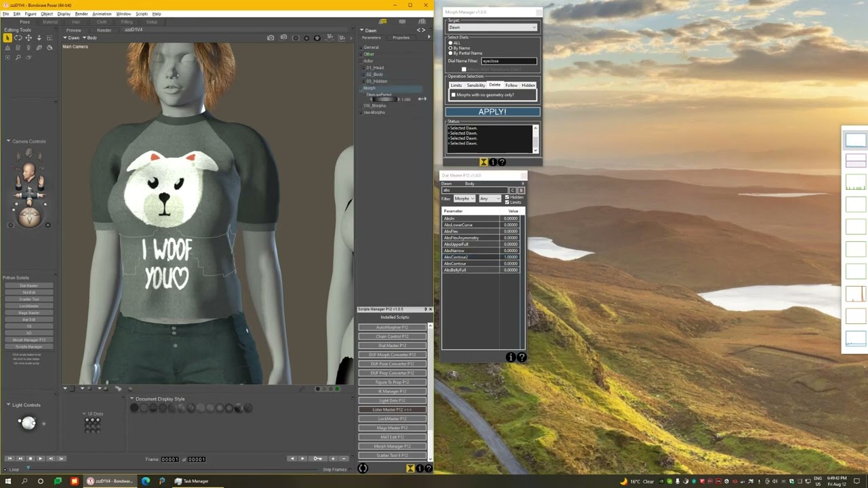Toggle Limits checkbox in Dial Master
The image size is (868, 488).
click(507, 202)
